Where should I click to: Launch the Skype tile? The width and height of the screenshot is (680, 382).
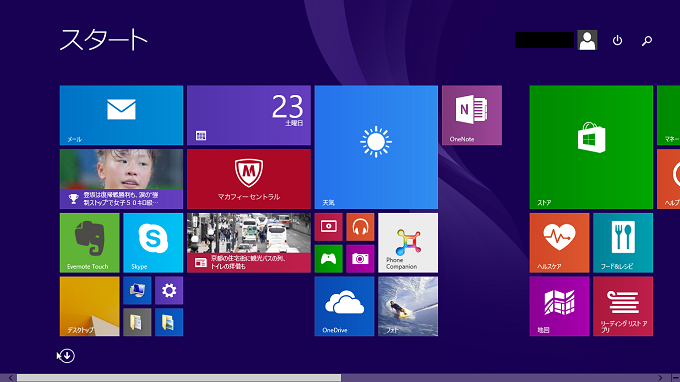click(153, 242)
